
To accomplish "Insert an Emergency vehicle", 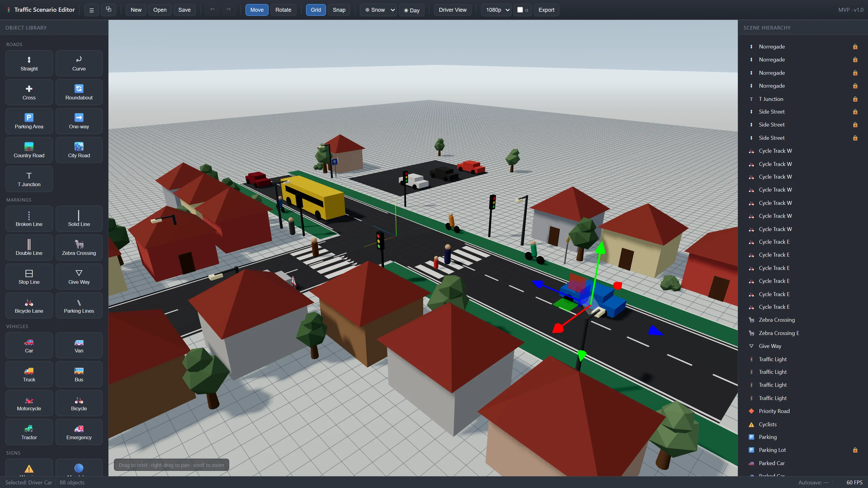I will tap(79, 433).
